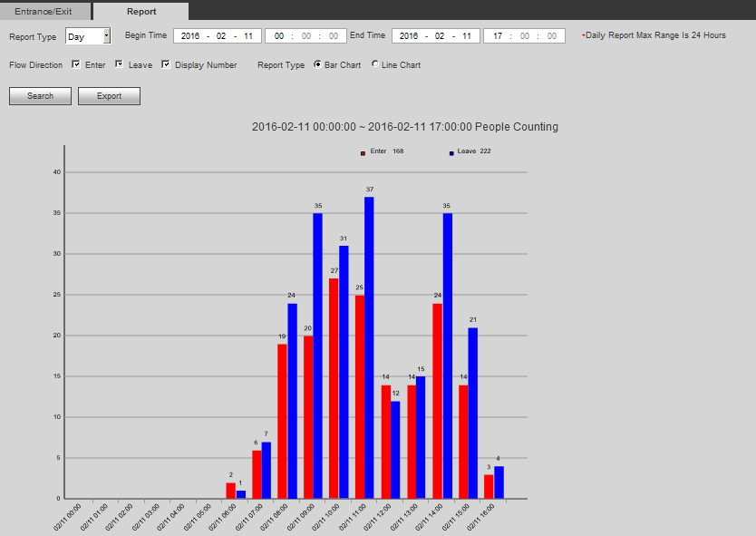Uncheck the Enter flow direction checkbox
756x536 pixels.
click(x=76, y=64)
